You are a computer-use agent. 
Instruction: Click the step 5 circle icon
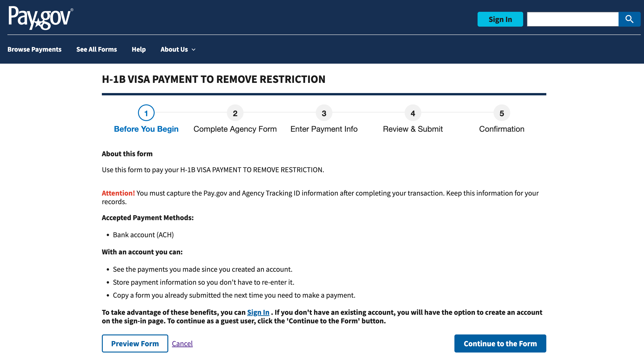[501, 113]
